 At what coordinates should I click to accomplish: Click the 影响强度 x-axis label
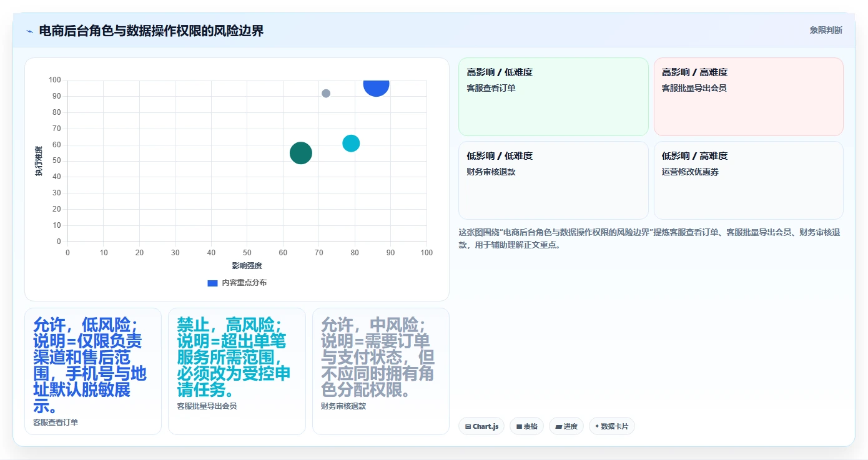pos(247,266)
